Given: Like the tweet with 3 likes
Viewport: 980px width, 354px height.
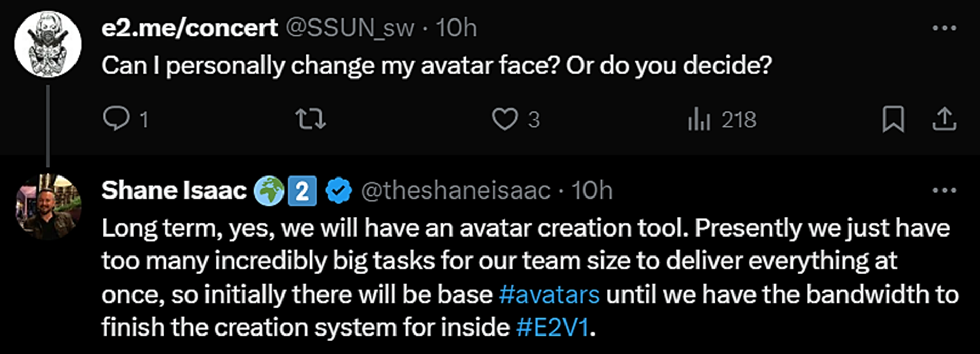Looking at the screenshot, I should (x=505, y=119).
